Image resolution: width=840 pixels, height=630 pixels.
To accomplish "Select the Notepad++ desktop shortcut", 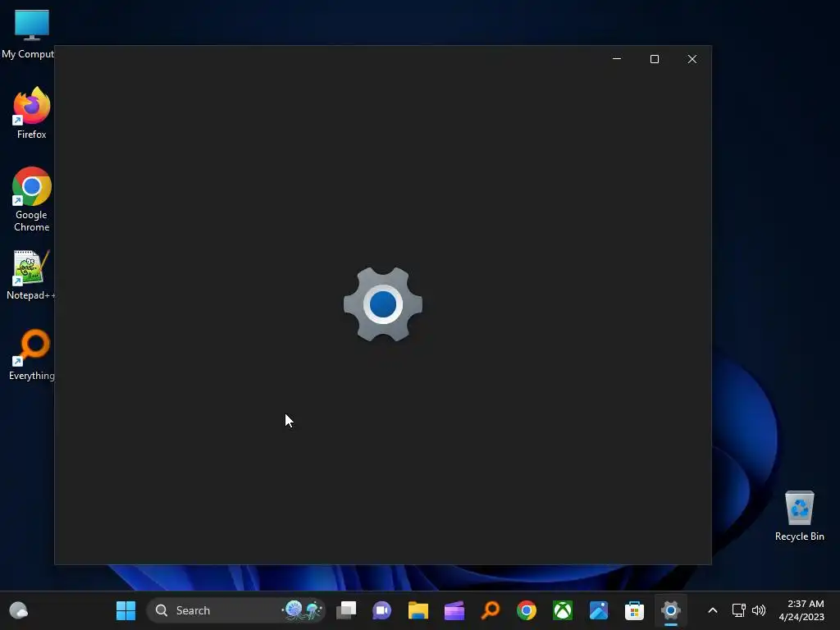I will tap(30, 275).
